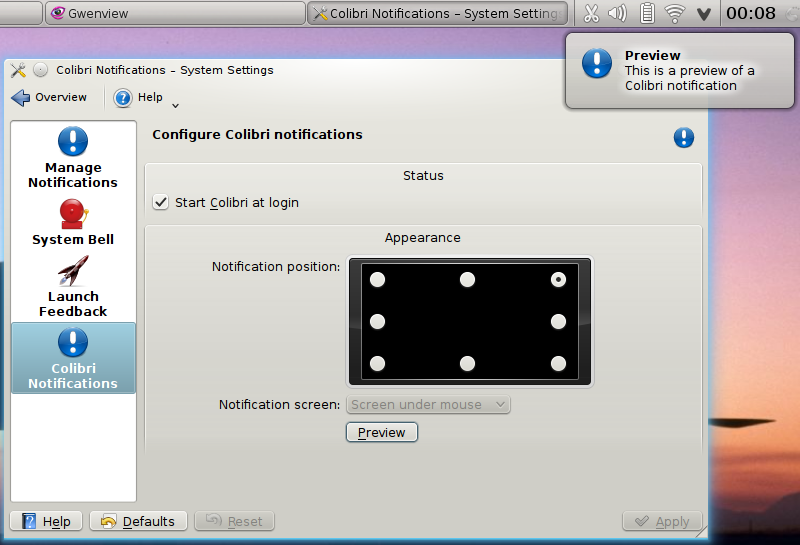Select bottom-left notification position

point(377,363)
